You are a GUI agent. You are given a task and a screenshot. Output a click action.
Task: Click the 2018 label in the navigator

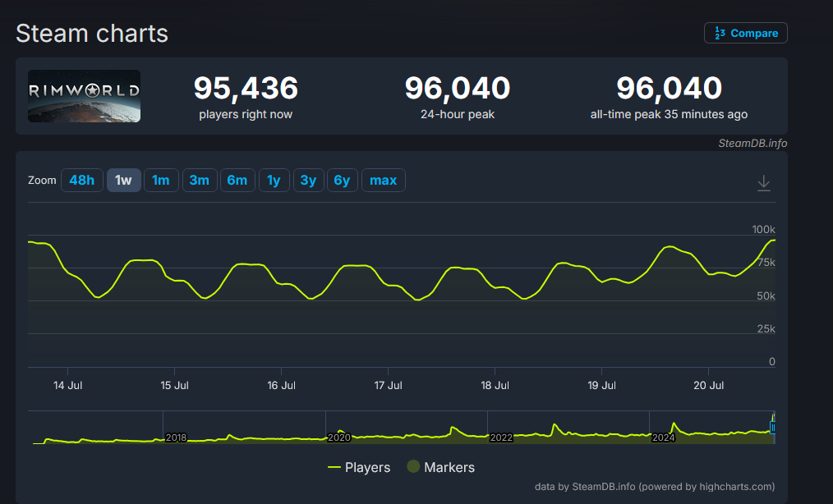pos(176,438)
